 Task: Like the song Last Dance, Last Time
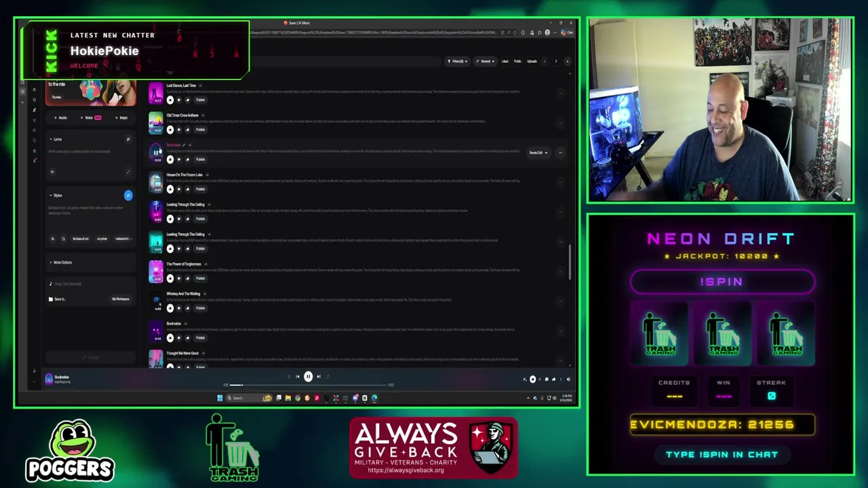pyautogui.click(x=170, y=100)
